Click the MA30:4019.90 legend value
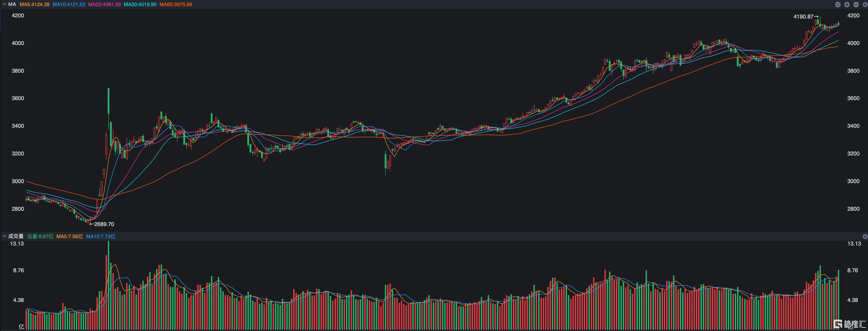 coord(140,4)
